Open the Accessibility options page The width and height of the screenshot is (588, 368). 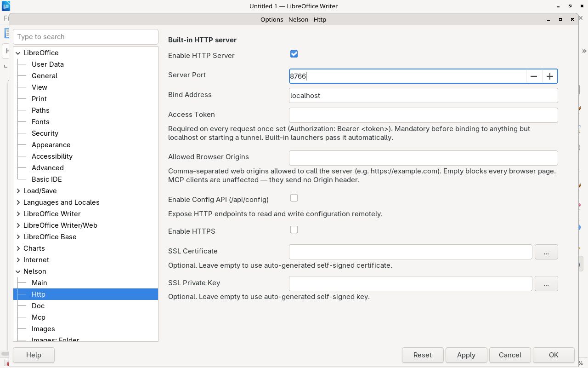click(x=52, y=156)
